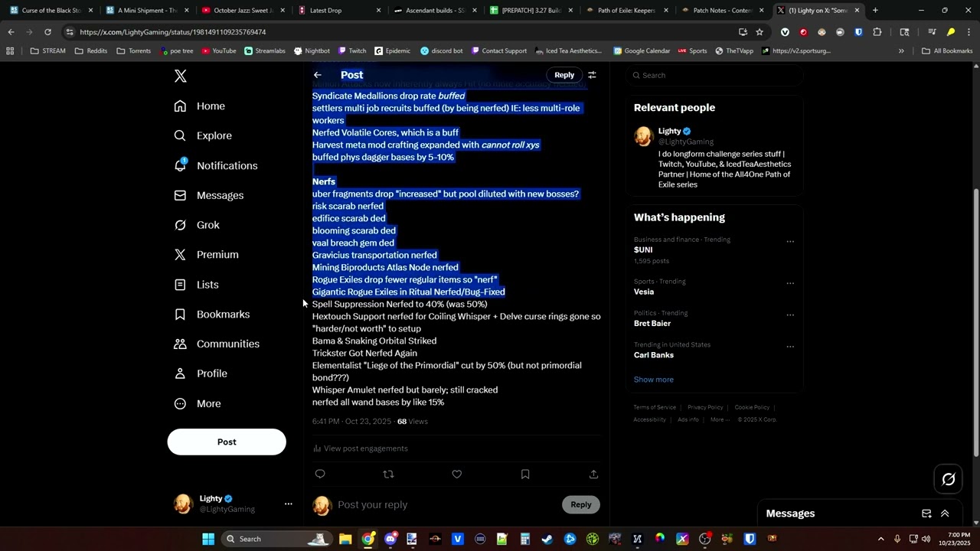This screenshot has height=551, width=980.
Task: Repost using the retweet icon
Action: 388,474
